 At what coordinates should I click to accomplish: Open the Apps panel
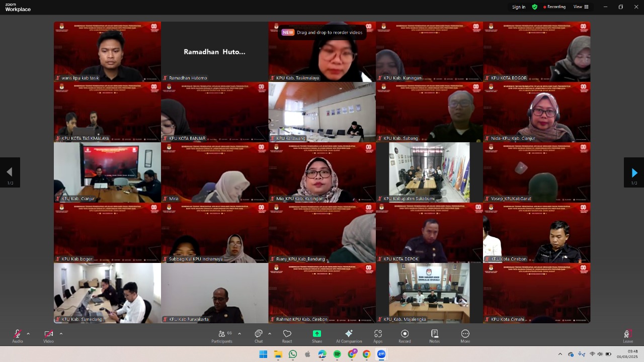tap(378, 336)
